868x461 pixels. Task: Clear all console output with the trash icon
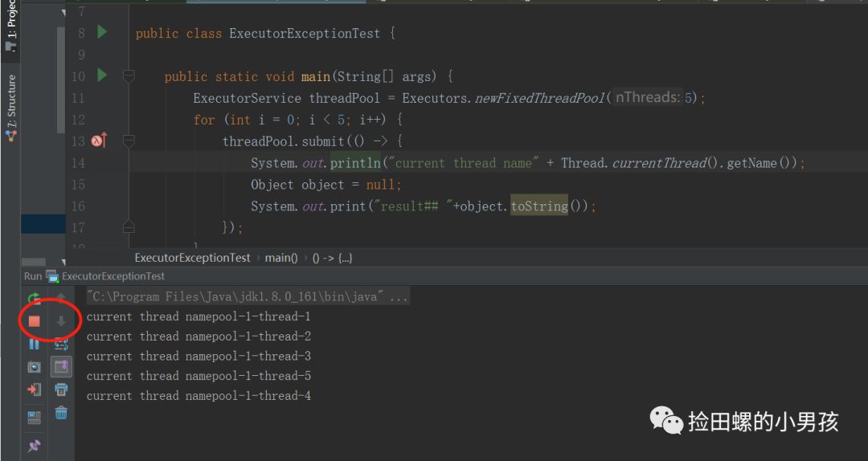[61, 413]
